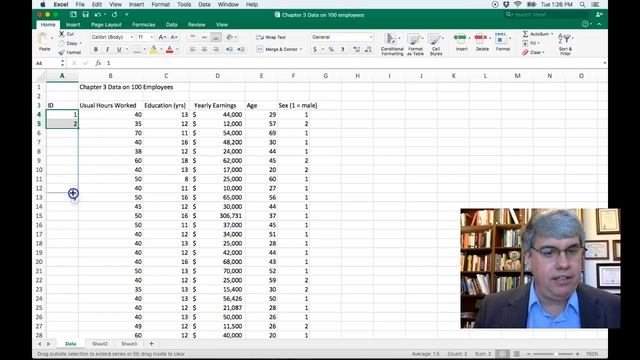
Task: Toggle Bold formatting
Action: tap(96, 49)
